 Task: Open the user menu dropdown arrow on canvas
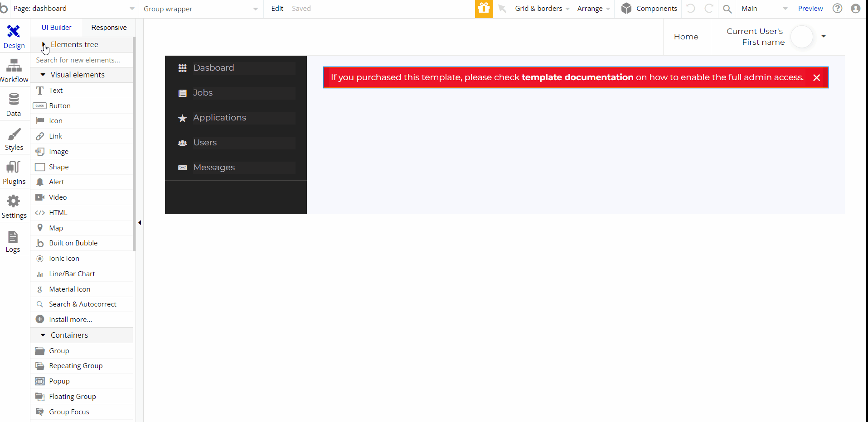(x=824, y=36)
